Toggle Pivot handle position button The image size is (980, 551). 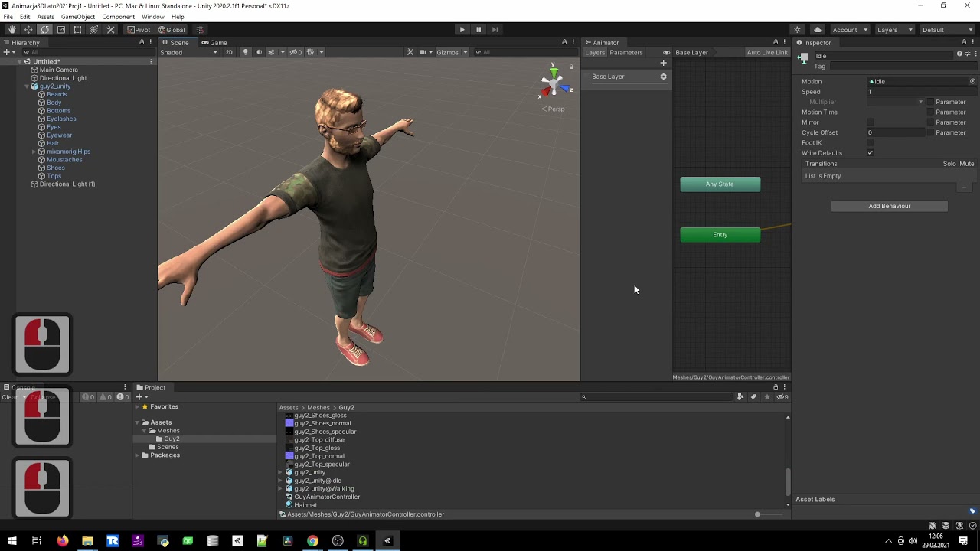139,30
